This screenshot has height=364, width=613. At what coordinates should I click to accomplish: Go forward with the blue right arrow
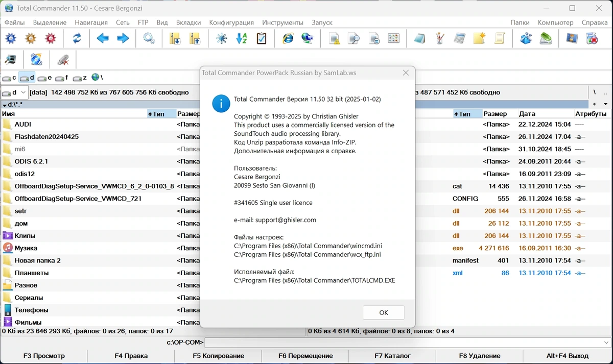[123, 38]
